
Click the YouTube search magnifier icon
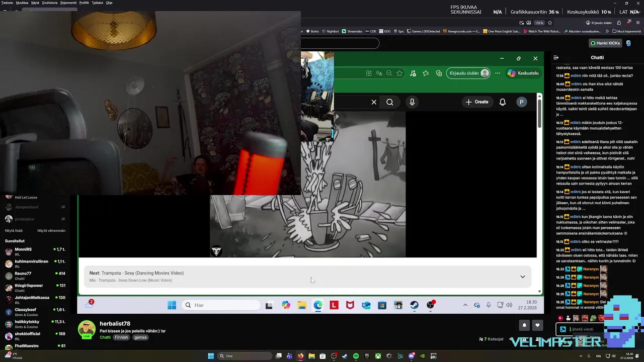[390, 102]
